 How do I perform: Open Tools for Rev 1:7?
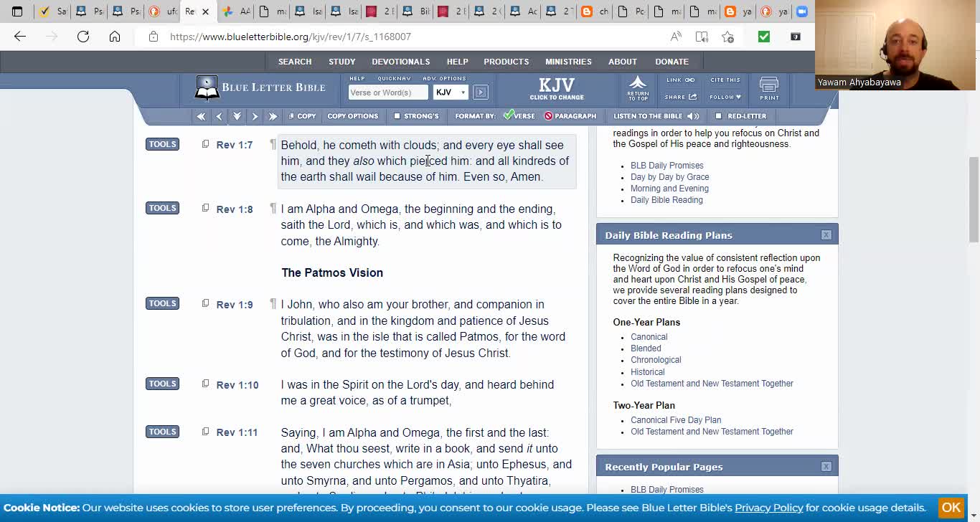point(162,144)
